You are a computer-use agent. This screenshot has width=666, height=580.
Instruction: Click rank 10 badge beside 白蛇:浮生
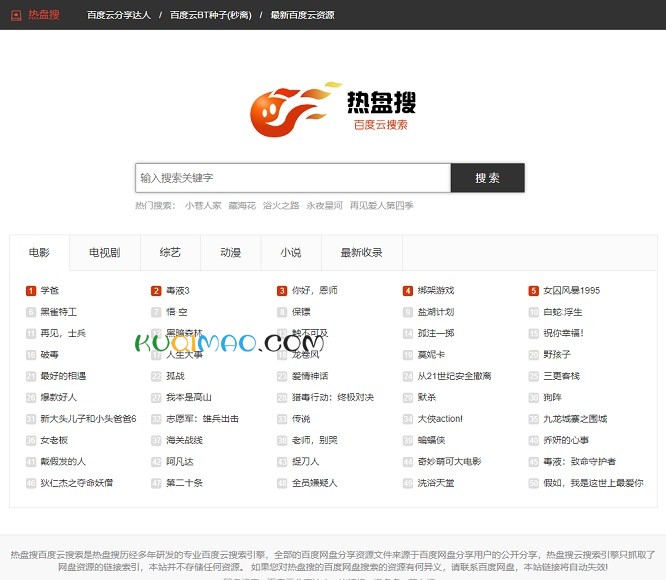(533, 313)
